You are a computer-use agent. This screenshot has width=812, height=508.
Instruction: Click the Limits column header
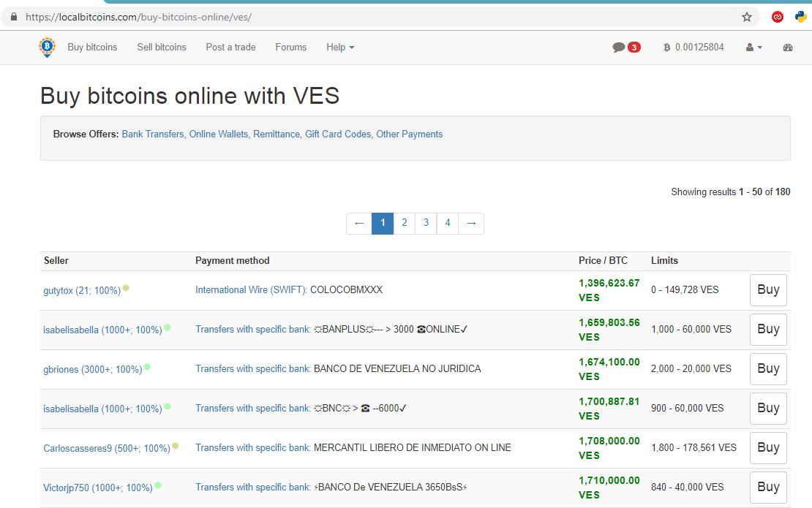click(664, 261)
